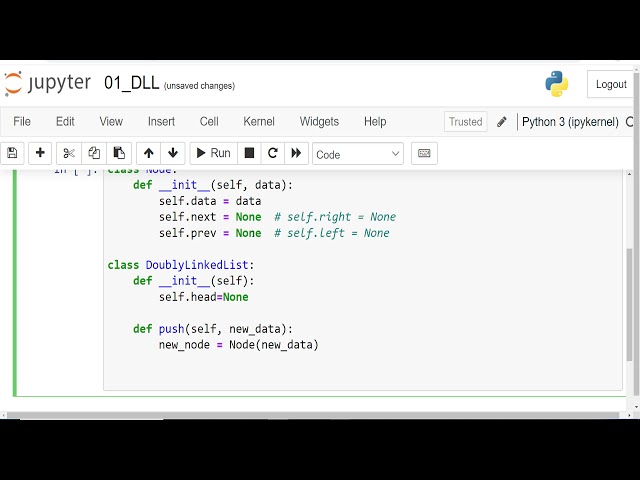Click the horizontal scrollbar at bottom
This screenshot has width=640, height=480.
tap(313, 415)
